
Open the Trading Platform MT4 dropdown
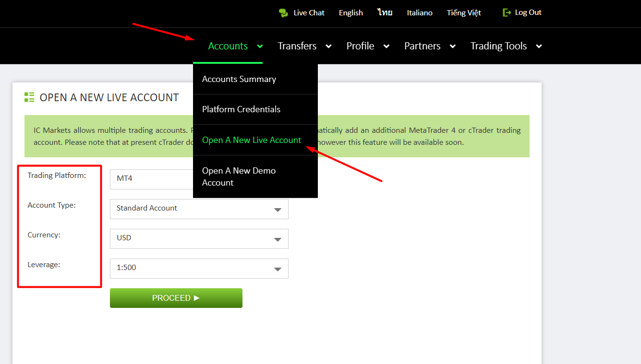151,179
